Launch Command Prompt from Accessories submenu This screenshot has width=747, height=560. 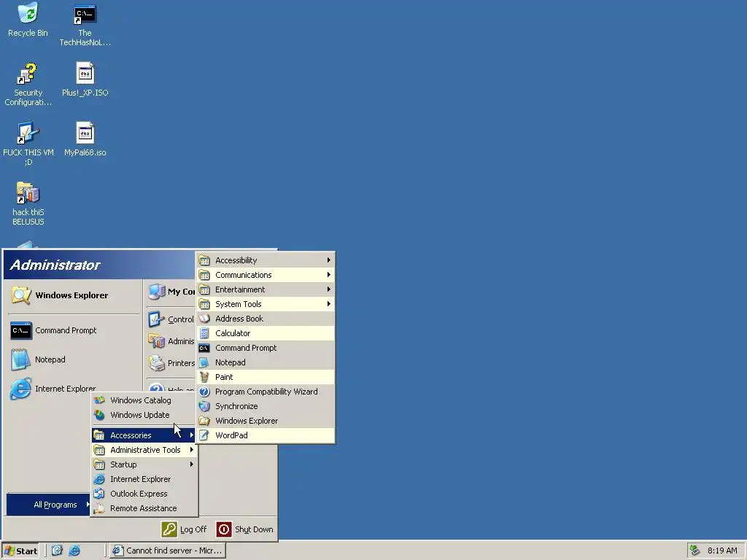point(266,348)
